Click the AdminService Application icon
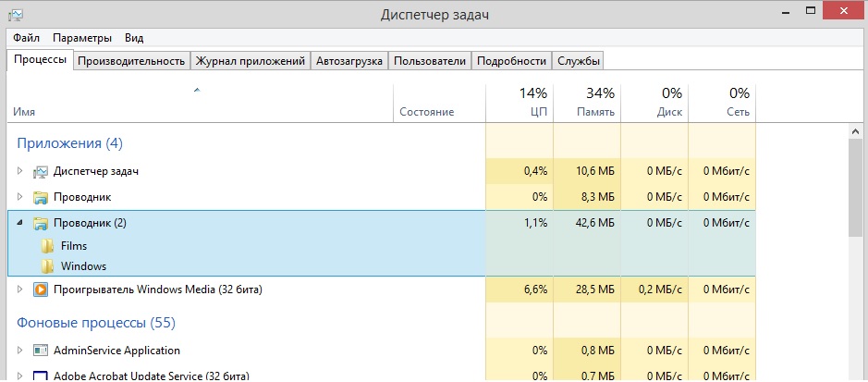The height and width of the screenshot is (382, 868). [40, 351]
